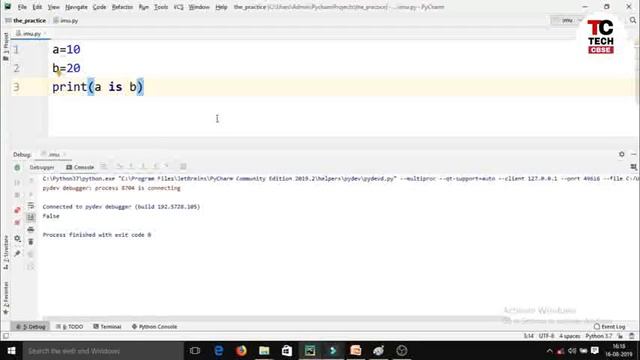Rerun debug with the green bug icon
640x360 pixels.
click(x=17, y=167)
